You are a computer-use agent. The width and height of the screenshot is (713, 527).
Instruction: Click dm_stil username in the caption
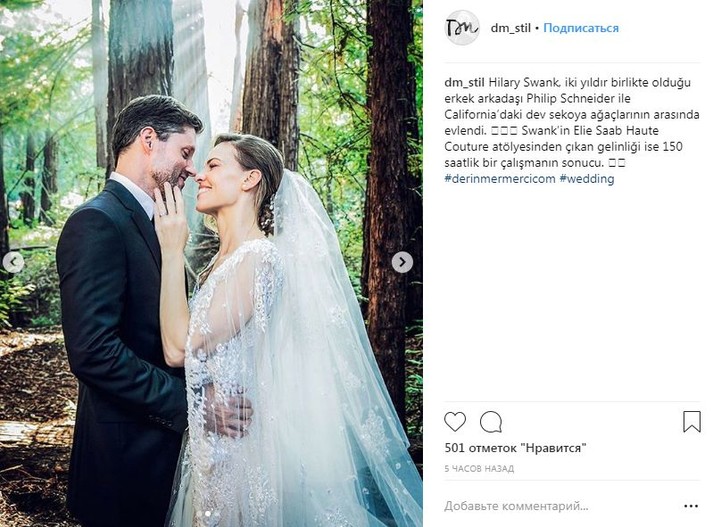click(464, 82)
